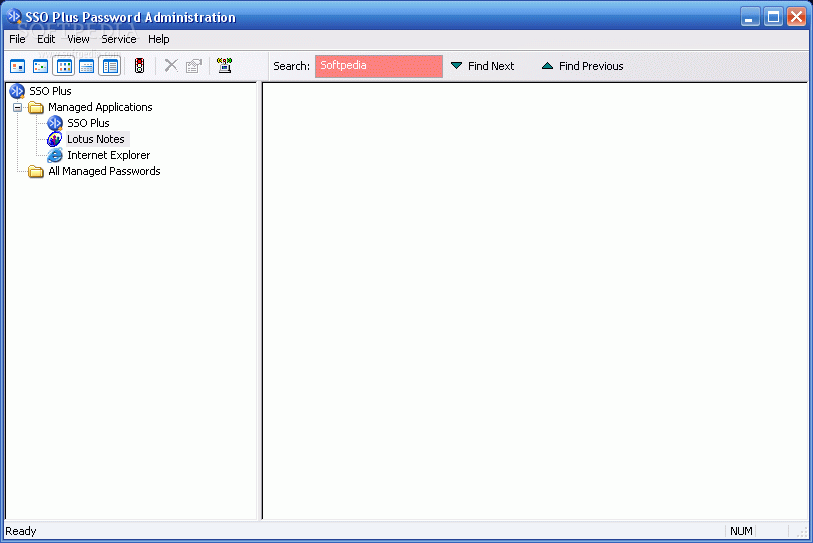Toggle the tree pane view icon
Viewport: 813px width, 543px height.
(x=110, y=66)
